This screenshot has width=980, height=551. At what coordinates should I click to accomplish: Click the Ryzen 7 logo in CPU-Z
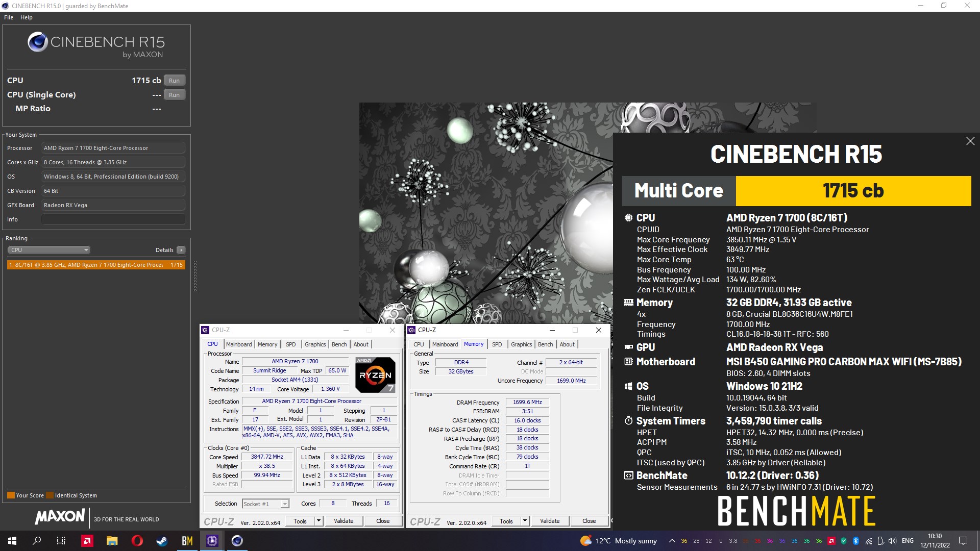(x=375, y=375)
